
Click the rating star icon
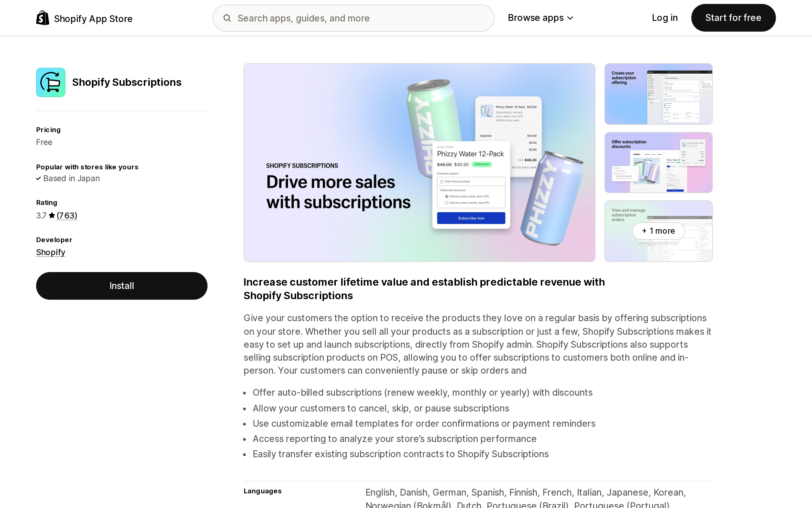click(52, 215)
